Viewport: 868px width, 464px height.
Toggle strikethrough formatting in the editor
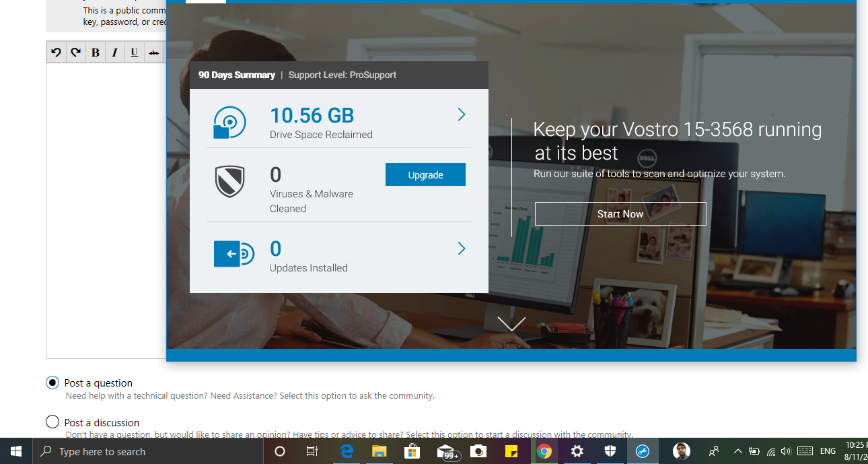coord(154,53)
